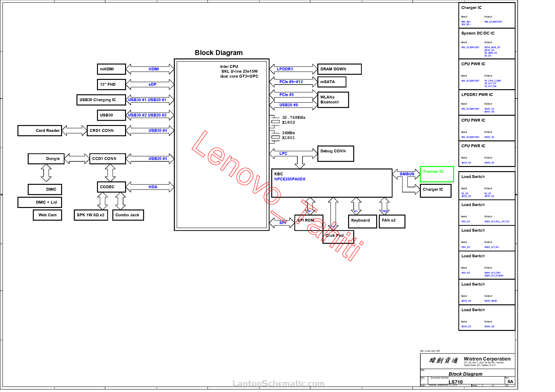Select the WLANs Bluetooth block

click(333, 100)
